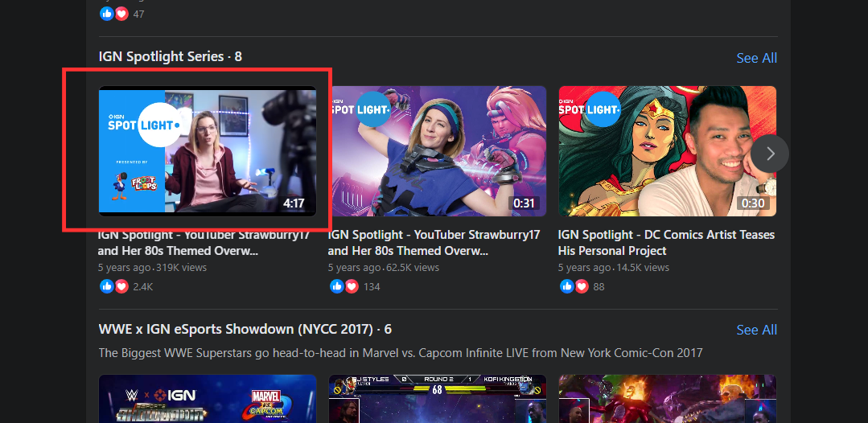This screenshot has height=423, width=868.
Task: Click the like reaction icon beside 2.4K
Action: tap(107, 286)
